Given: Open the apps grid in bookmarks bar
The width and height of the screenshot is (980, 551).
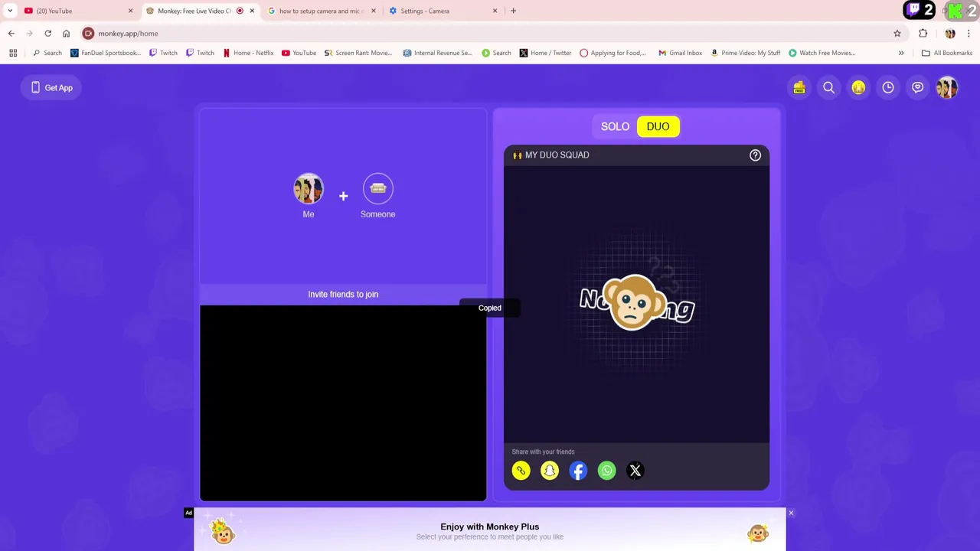Looking at the screenshot, I should (x=13, y=53).
